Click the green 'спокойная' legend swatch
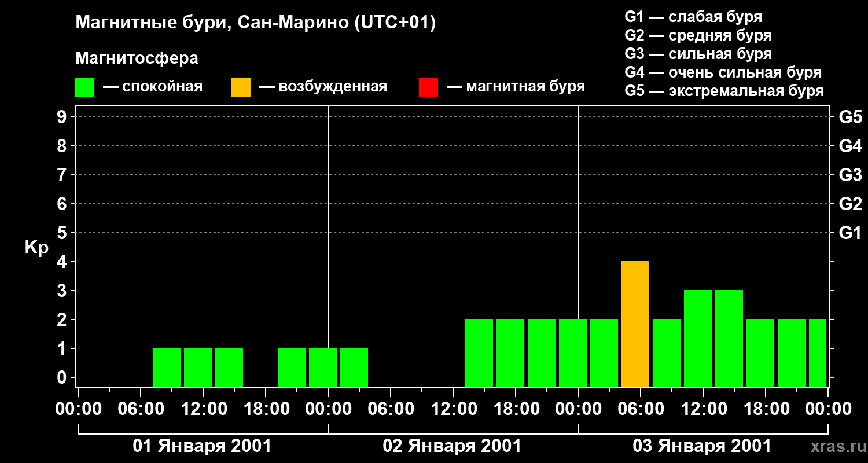Viewport: 868px width, 463px height. 84,87
